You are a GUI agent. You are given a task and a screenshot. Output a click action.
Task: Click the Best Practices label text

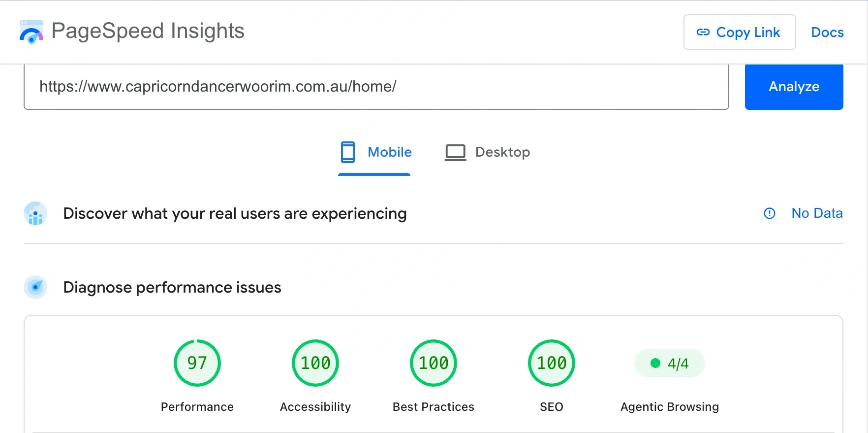pyautogui.click(x=434, y=407)
